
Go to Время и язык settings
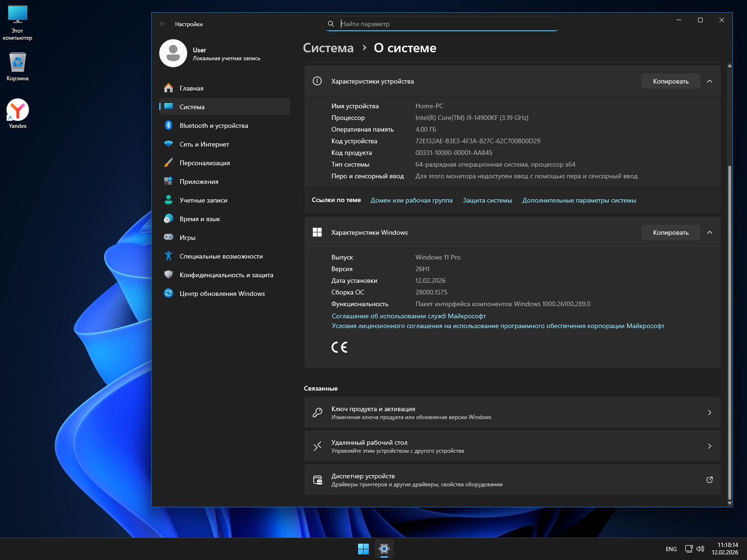click(x=200, y=219)
